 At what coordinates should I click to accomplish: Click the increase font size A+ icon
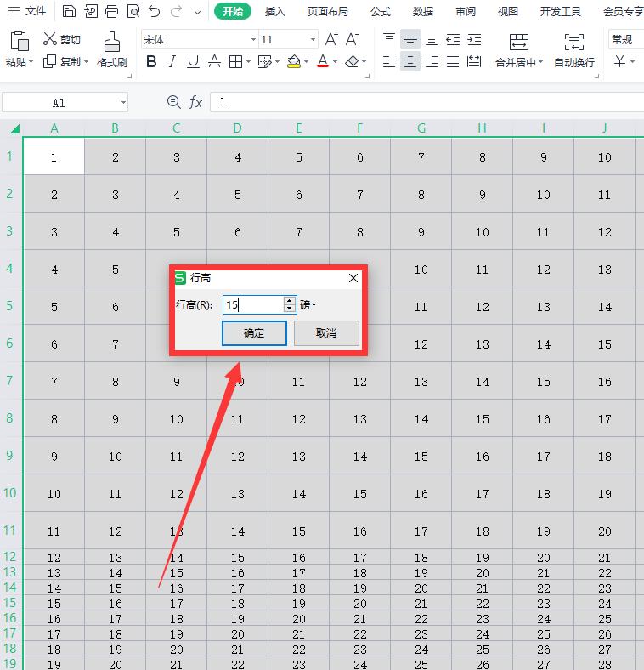(x=331, y=39)
